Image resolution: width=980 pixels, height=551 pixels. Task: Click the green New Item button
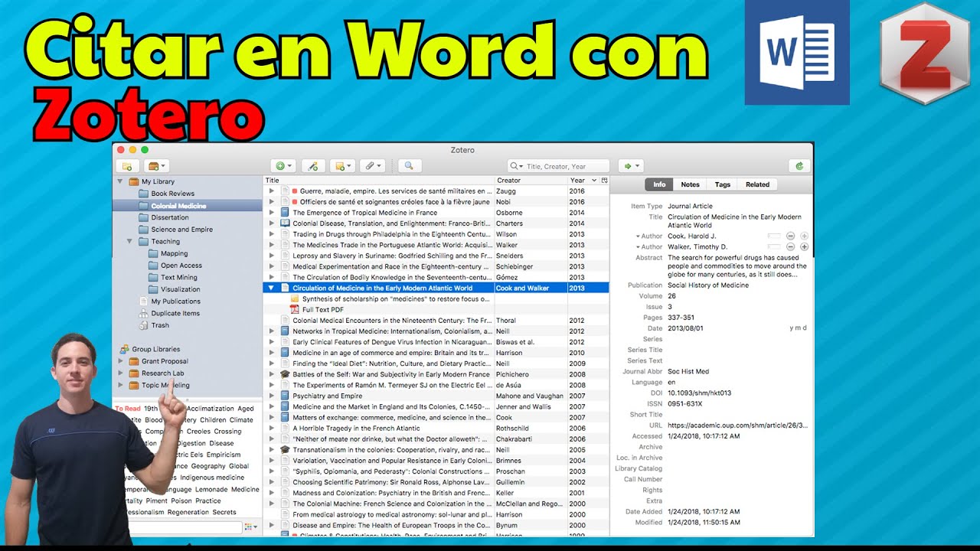tap(283, 165)
